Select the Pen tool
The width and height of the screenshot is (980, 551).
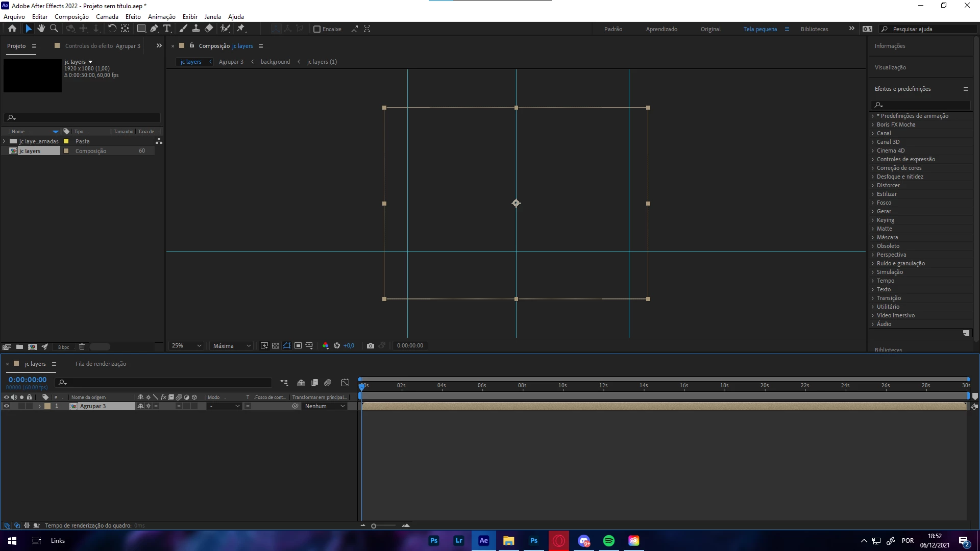pos(154,29)
